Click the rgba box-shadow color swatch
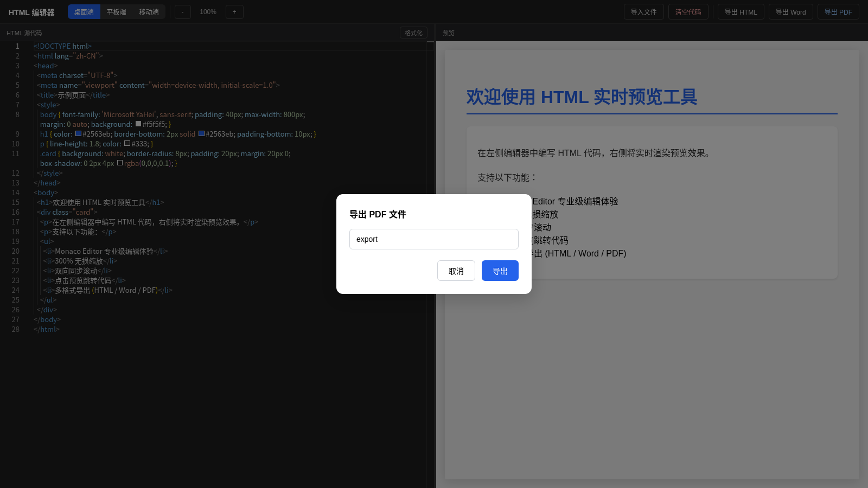This screenshot has width=868, height=488. [x=119, y=163]
